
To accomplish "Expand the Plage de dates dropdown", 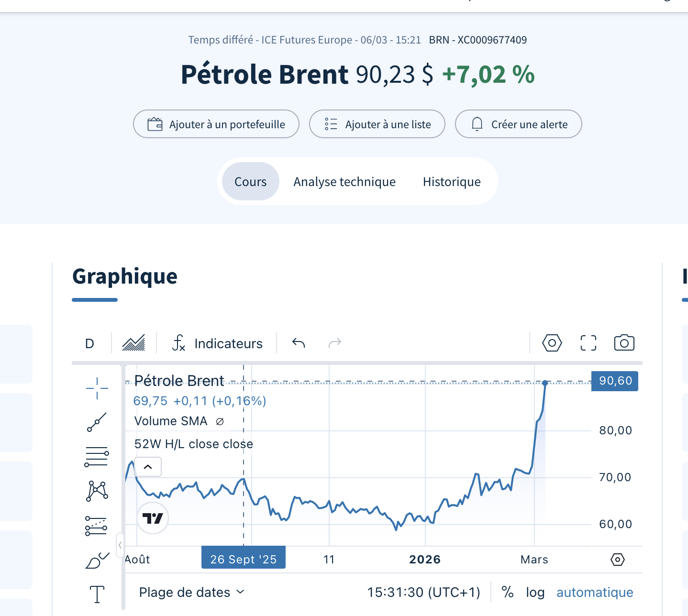I will (191, 592).
